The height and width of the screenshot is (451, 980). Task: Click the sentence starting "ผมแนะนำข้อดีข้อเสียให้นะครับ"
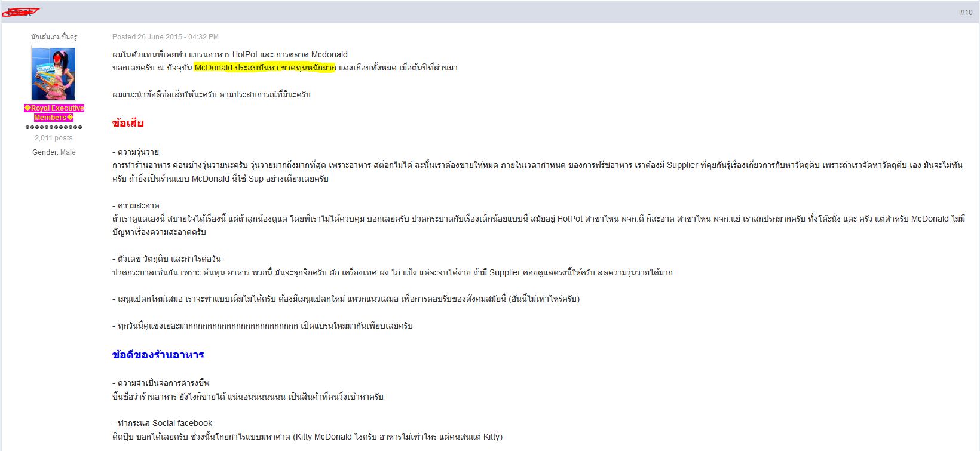click(x=212, y=94)
